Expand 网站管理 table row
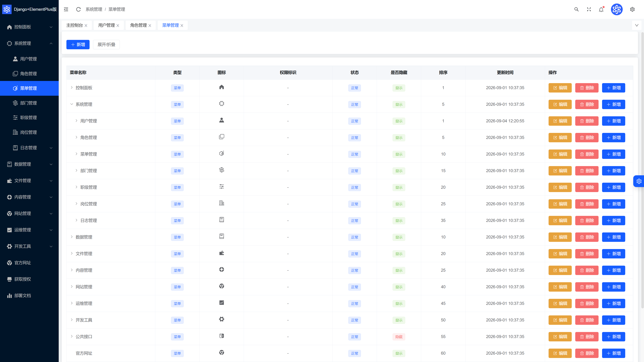Screen dimensions: 644x362 (71, 287)
